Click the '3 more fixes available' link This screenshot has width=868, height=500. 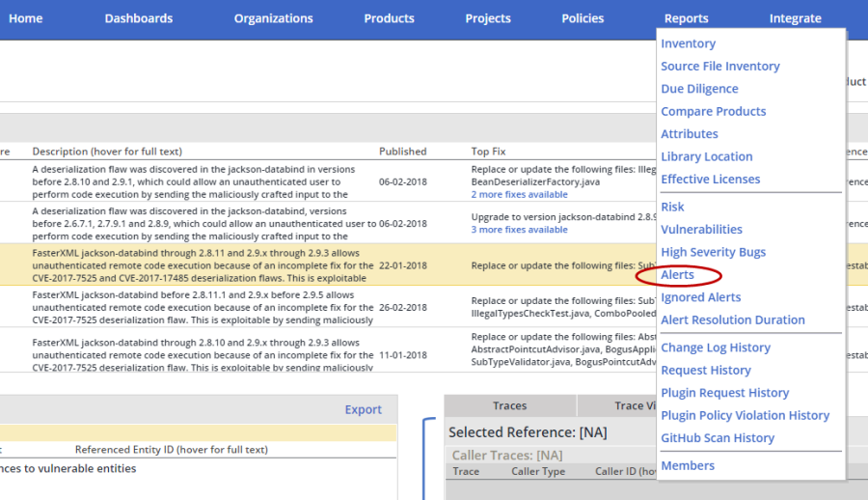[519, 230]
